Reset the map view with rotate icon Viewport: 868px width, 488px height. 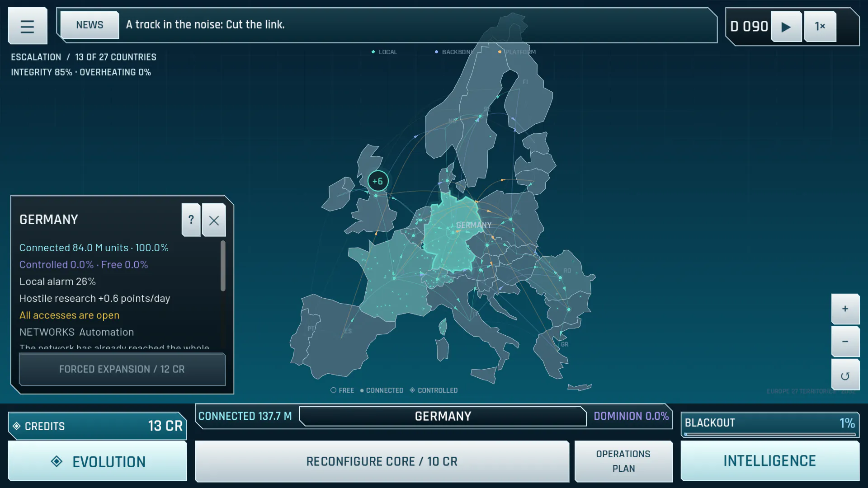[x=845, y=375]
